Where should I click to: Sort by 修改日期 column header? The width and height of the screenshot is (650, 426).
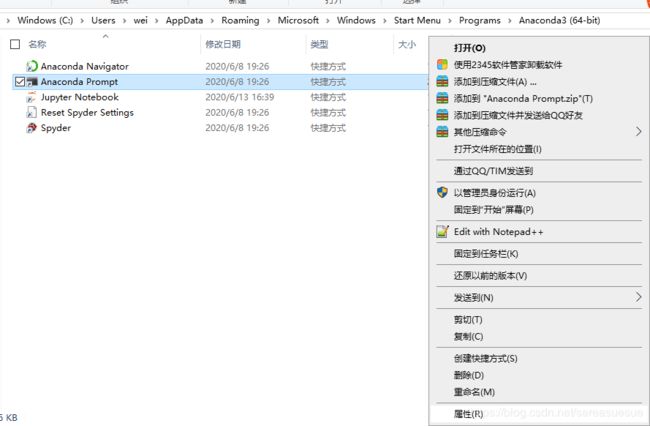223,44
